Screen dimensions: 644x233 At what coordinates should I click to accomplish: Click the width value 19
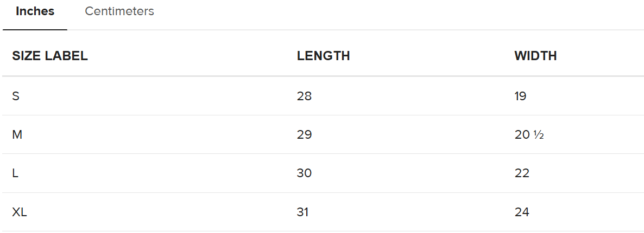(x=520, y=96)
